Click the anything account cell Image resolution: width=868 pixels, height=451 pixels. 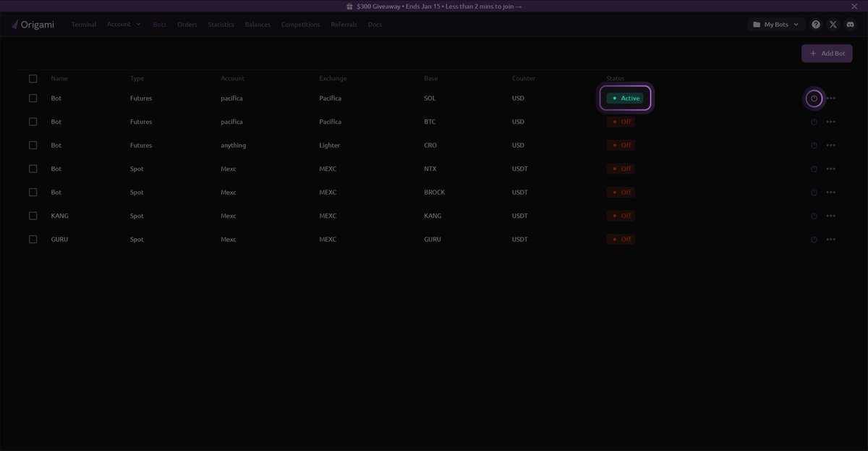tap(234, 146)
